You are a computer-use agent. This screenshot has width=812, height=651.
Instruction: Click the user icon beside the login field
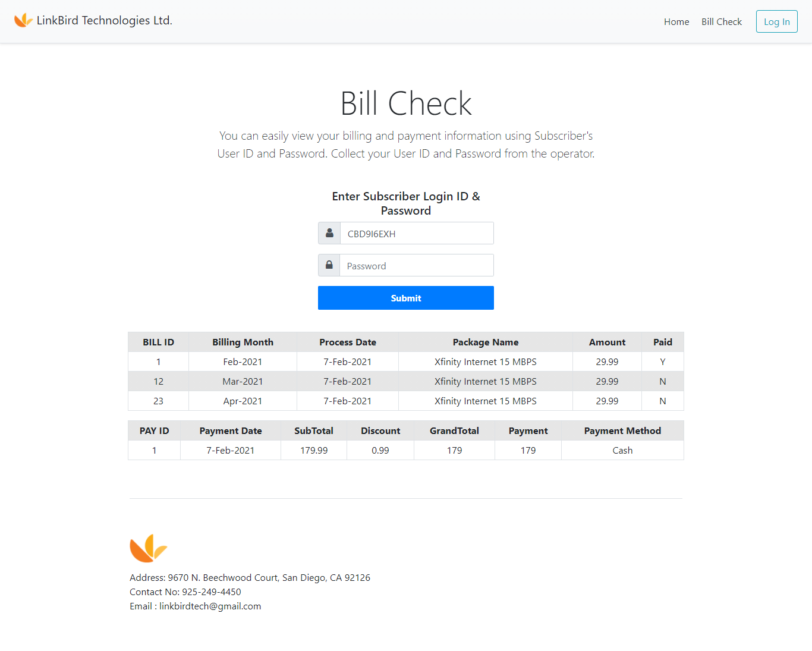pos(329,233)
